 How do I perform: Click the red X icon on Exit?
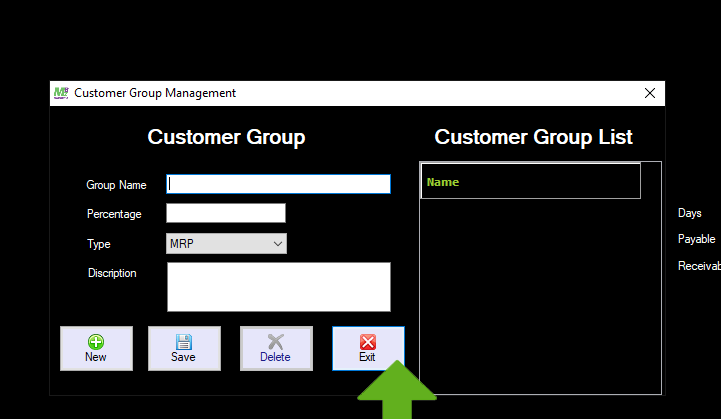pyautogui.click(x=368, y=342)
